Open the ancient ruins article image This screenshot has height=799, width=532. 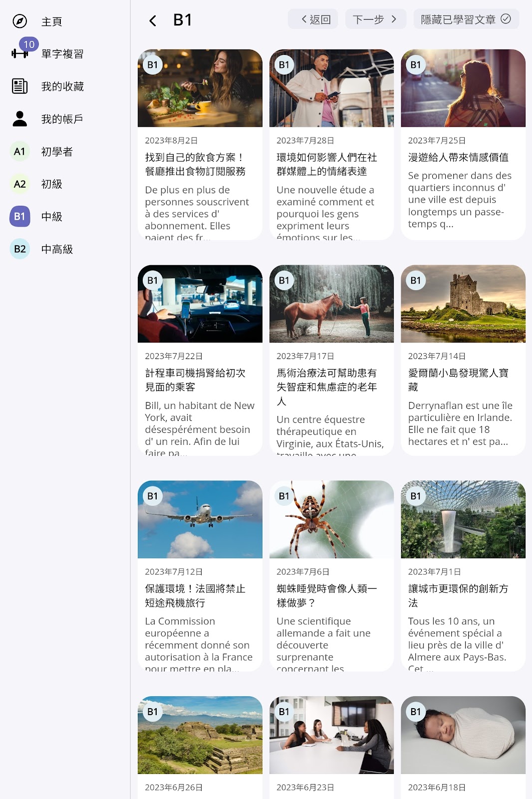click(x=200, y=735)
